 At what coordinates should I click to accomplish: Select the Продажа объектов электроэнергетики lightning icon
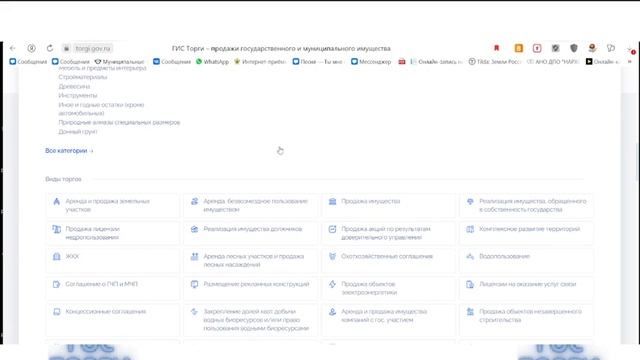[x=332, y=284]
